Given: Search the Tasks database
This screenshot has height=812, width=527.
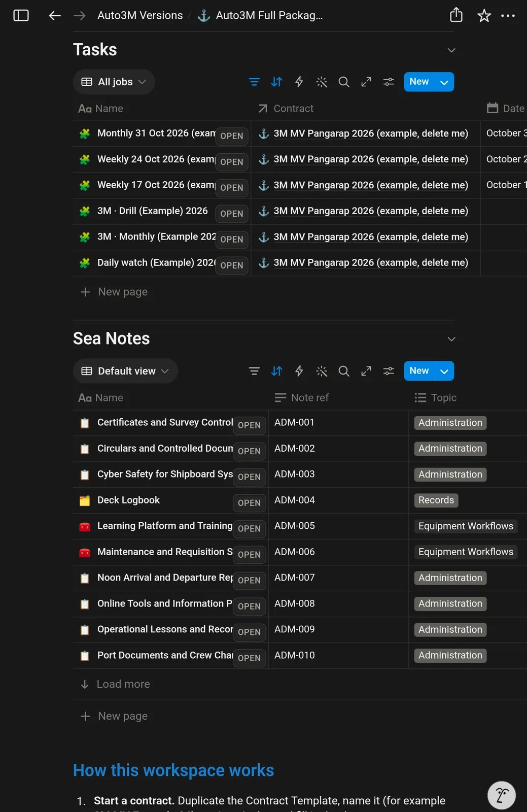Looking at the screenshot, I should click(344, 82).
